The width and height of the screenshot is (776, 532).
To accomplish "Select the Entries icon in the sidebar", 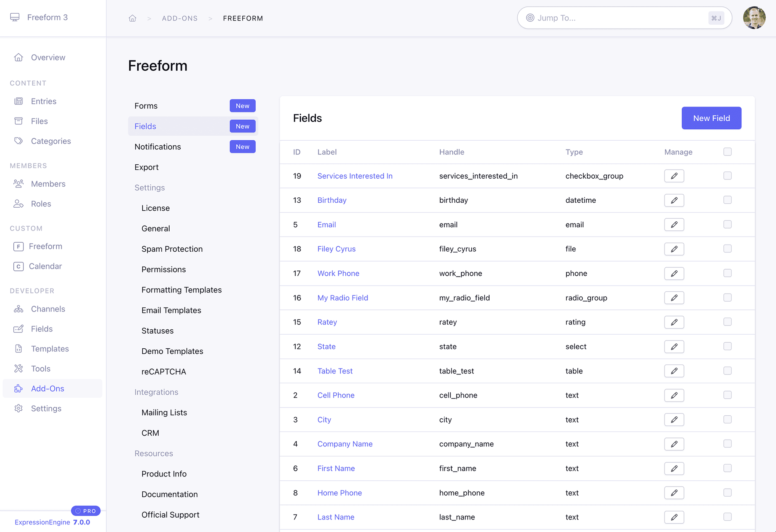I will click(19, 101).
